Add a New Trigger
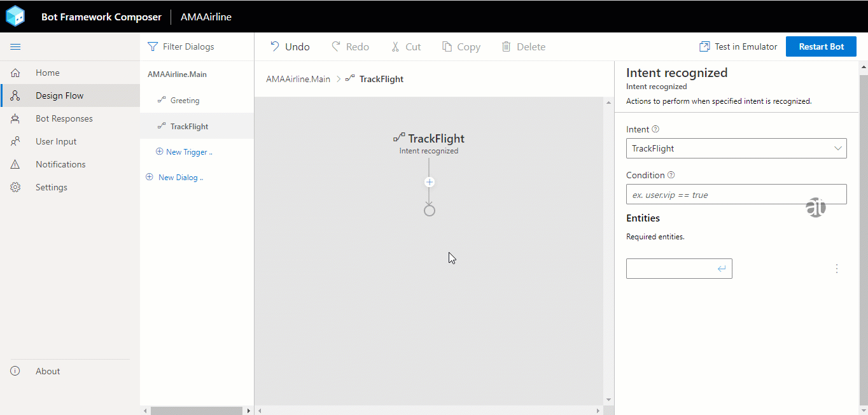 click(185, 152)
